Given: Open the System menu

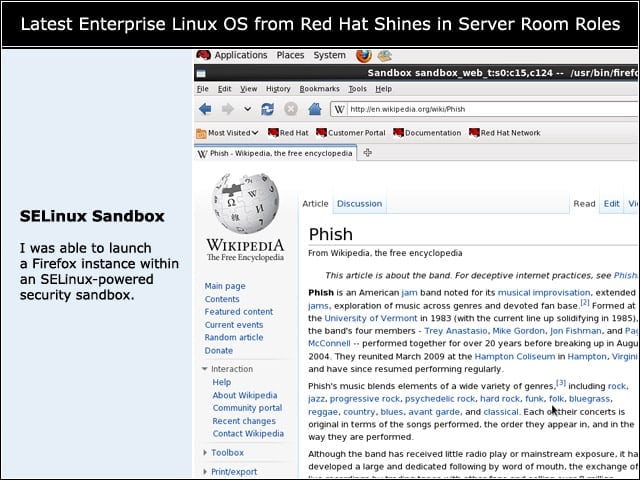Looking at the screenshot, I should point(329,55).
